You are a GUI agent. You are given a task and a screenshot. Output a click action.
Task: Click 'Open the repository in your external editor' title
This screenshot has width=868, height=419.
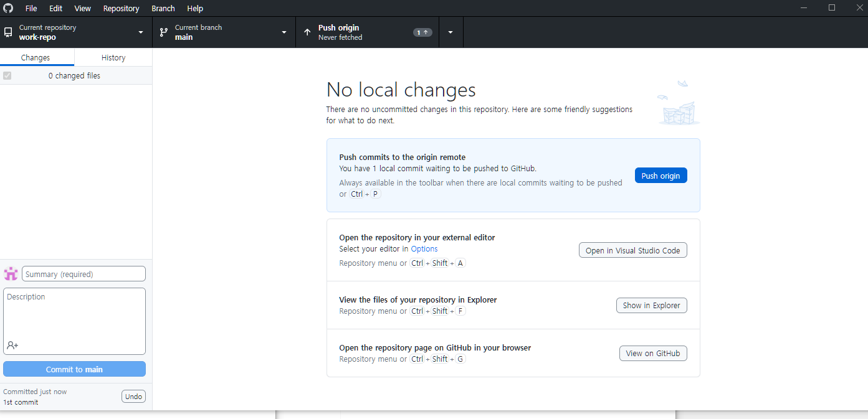click(417, 237)
